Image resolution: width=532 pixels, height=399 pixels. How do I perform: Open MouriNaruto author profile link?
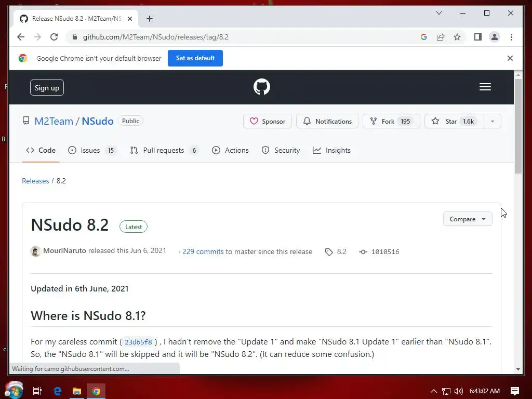[x=64, y=251]
